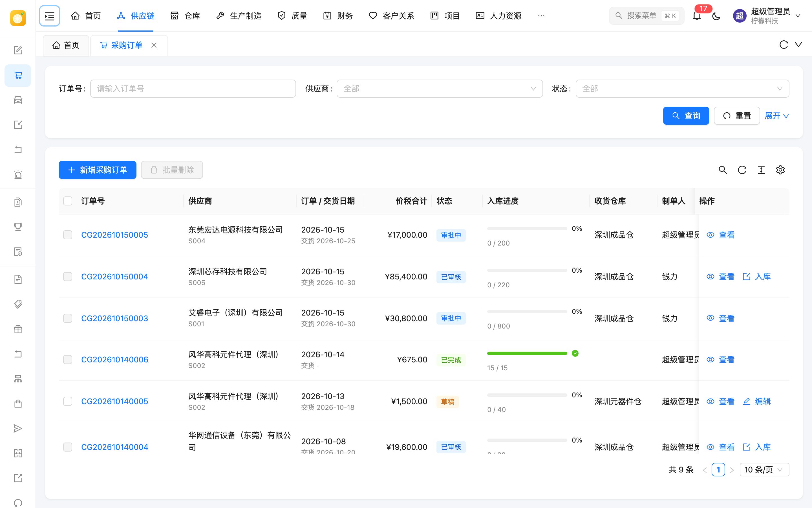
Task: Toggle the select-all header checkbox
Action: point(68,201)
